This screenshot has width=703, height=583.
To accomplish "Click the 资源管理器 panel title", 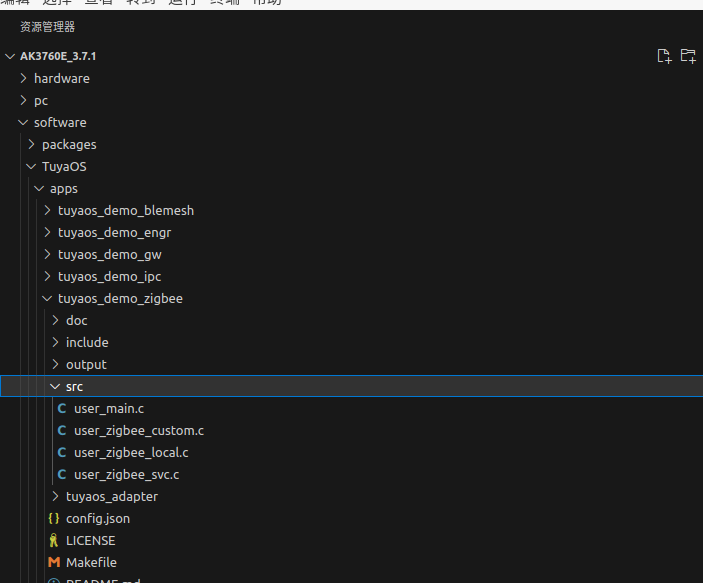I will pyautogui.click(x=48, y=27).
